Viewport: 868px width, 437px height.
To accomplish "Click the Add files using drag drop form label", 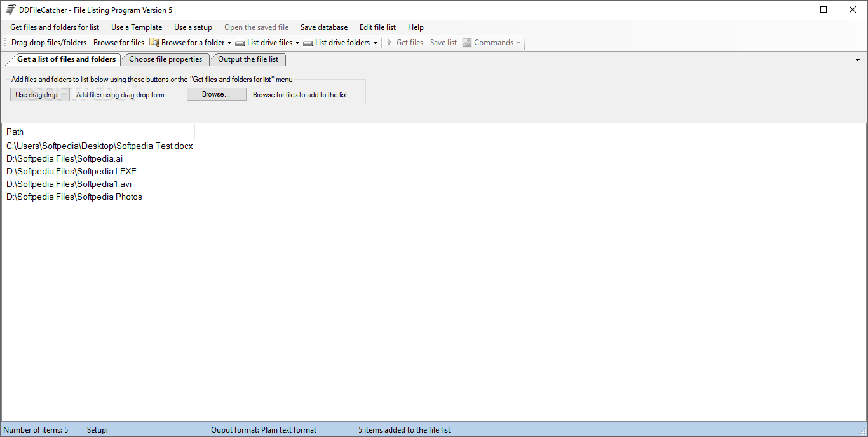I will pyautogui.click(x=120, y=95).
